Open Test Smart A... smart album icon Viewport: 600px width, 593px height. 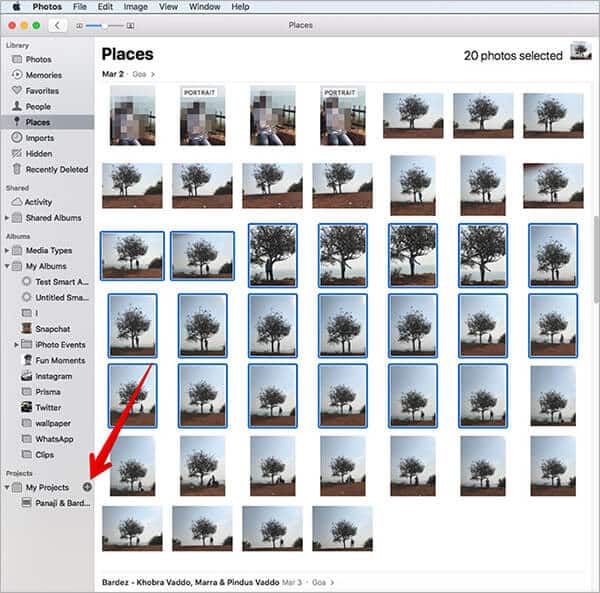tap(26, 282)
